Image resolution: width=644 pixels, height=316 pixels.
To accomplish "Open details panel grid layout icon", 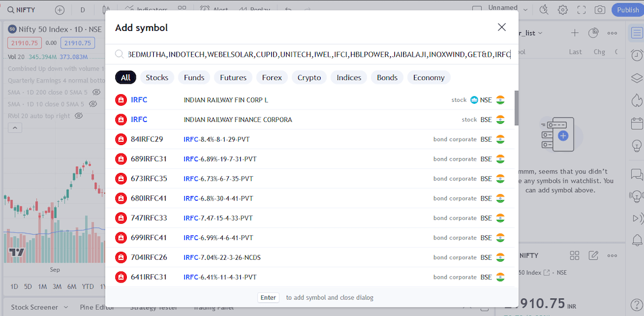I will [574, 255].
